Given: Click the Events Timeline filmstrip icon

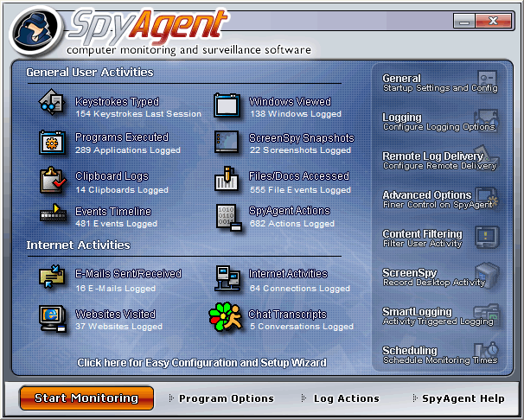Looking at the screenshot, I should pos(53,213).
